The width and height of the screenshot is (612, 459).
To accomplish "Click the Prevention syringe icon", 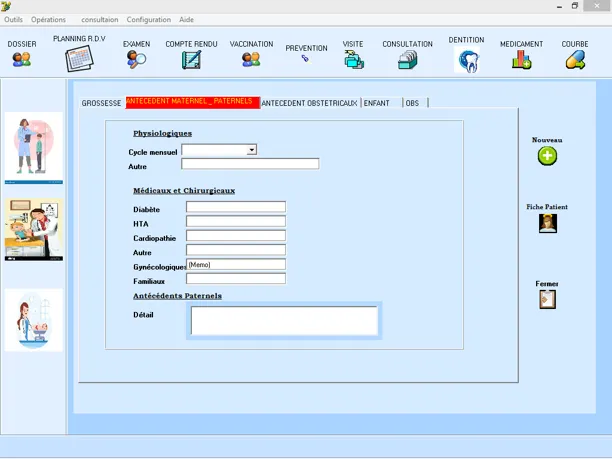I will (305, 59).
